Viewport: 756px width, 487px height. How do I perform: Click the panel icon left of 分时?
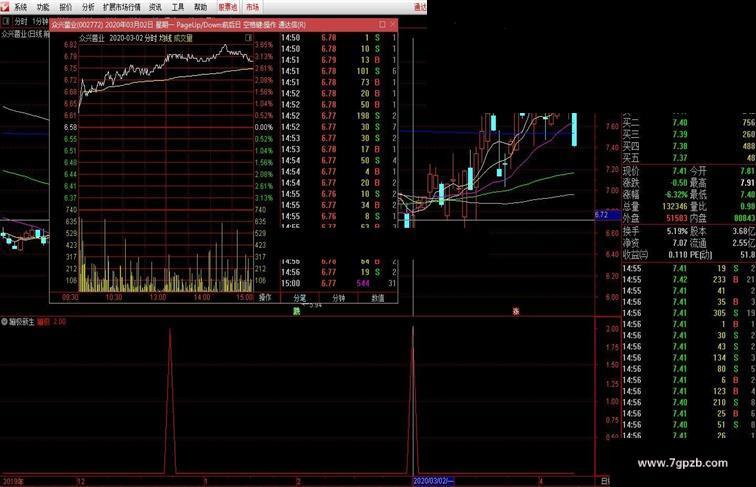tap(6, 21)
